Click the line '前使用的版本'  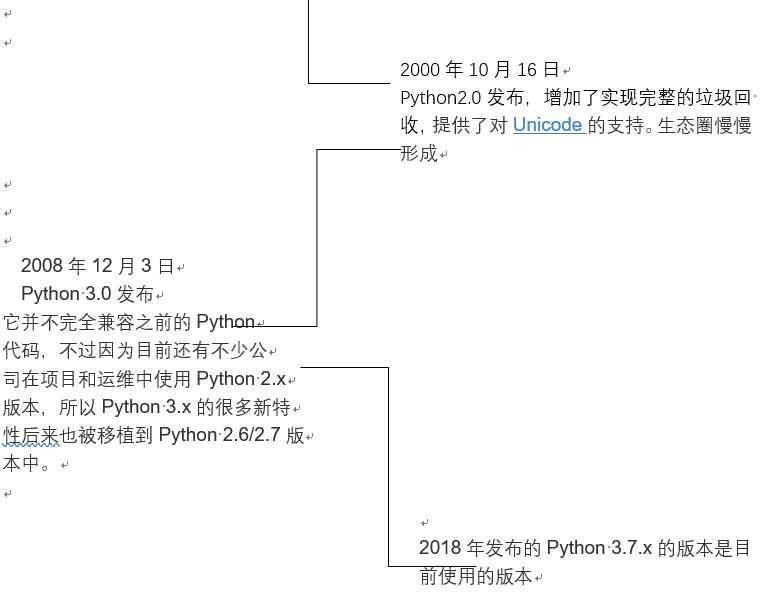[x=475, y=576]
